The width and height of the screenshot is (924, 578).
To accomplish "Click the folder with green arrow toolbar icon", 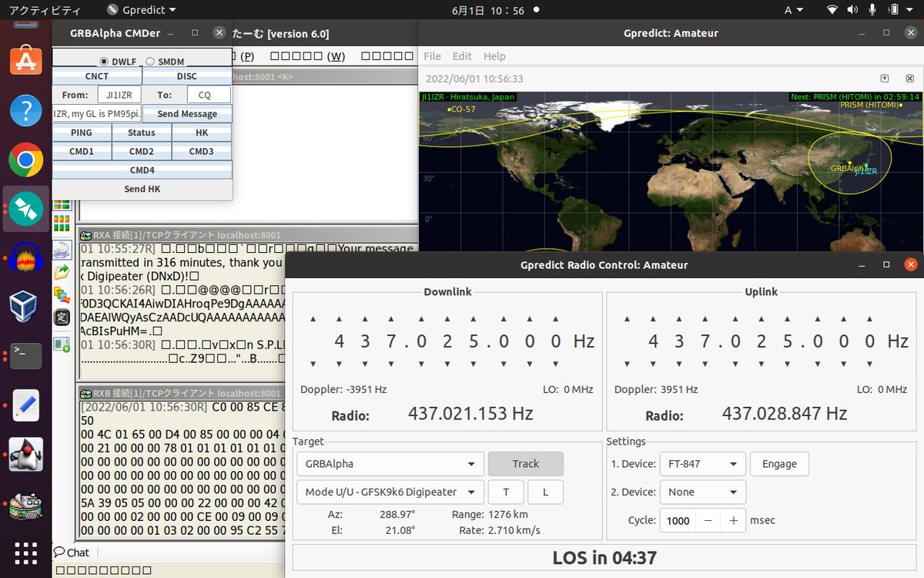I will click(62, 271).
